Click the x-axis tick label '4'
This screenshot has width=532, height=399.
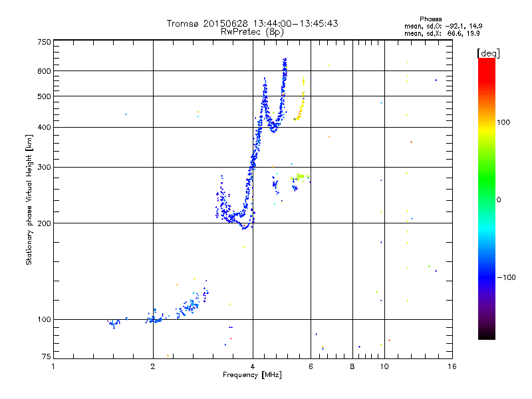[x=253, y=366]
